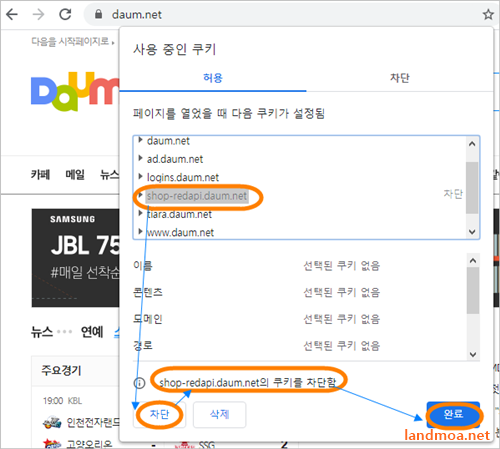Click the browser forward arrow
The height and width of the screenshot is (449, 500).
pyautogui.click(x=38, y=14)
